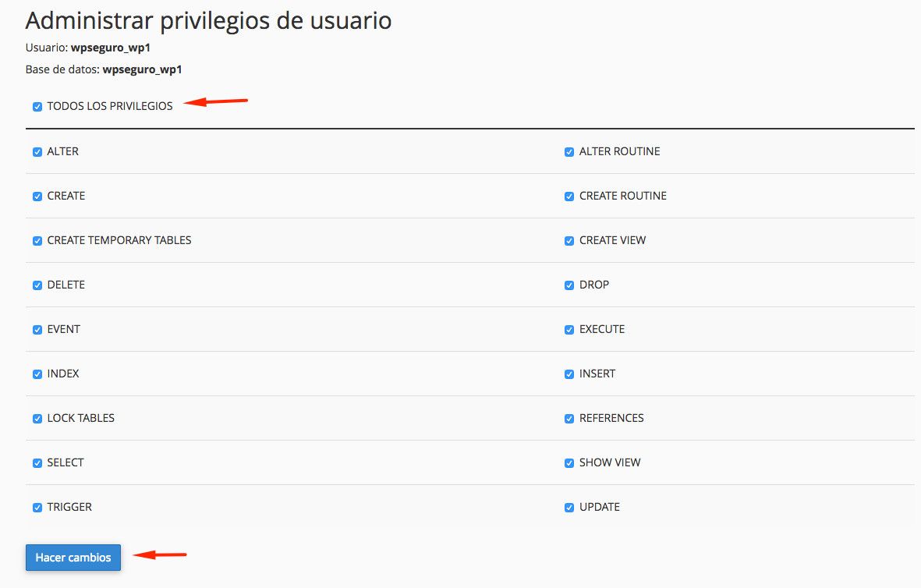
Task: Toggle the ALTER ROUTINE checkbox
Action: [x=569, y=152]
